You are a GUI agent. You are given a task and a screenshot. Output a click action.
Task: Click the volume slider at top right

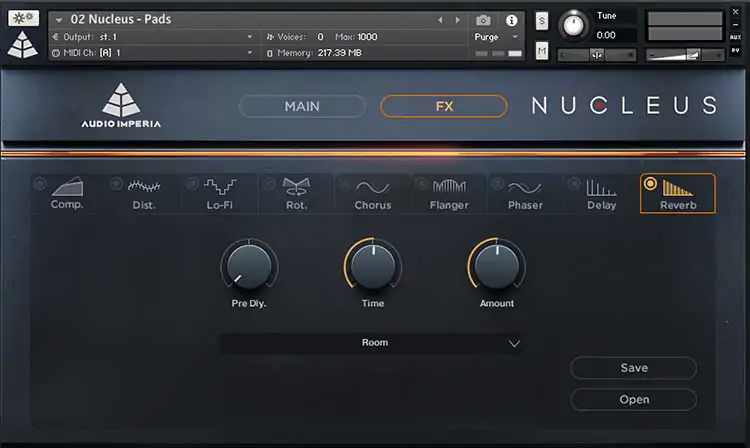(x=685, y=55)
